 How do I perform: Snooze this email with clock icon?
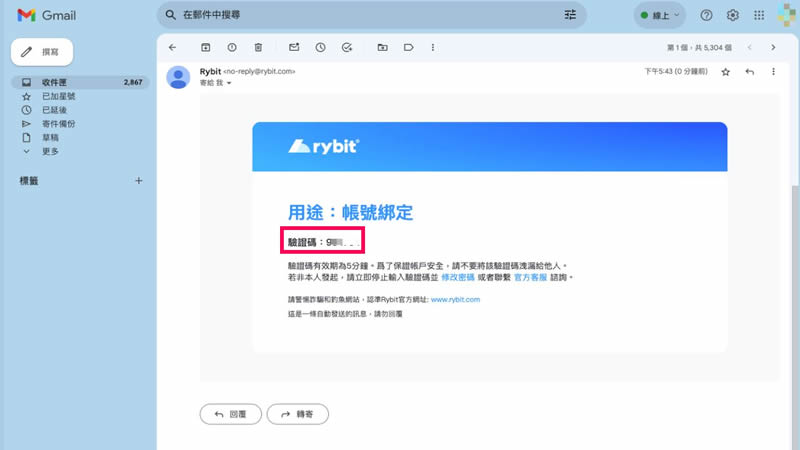click(x=320, y=47)
